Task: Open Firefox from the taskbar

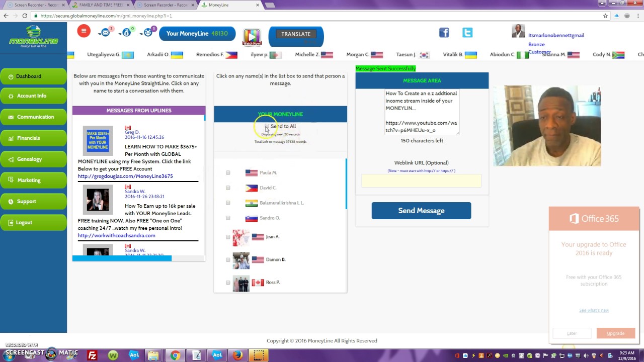Action: pyautogui.click(x=238, y=355)
